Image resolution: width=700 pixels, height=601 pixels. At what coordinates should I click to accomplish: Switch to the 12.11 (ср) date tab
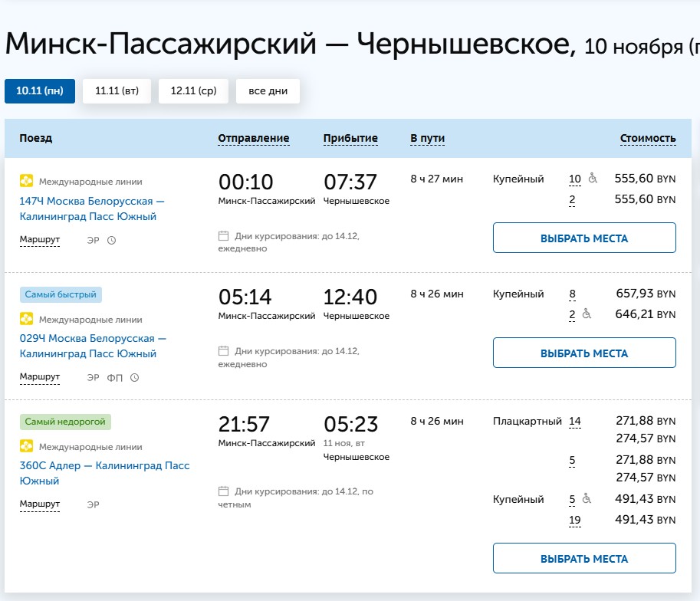[x=193, y=90]
